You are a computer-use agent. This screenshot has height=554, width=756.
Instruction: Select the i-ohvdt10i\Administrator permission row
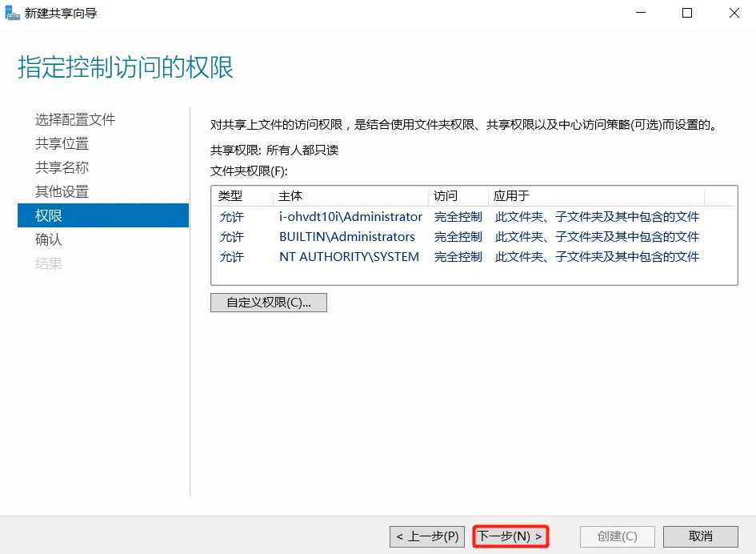coord(350,217)
